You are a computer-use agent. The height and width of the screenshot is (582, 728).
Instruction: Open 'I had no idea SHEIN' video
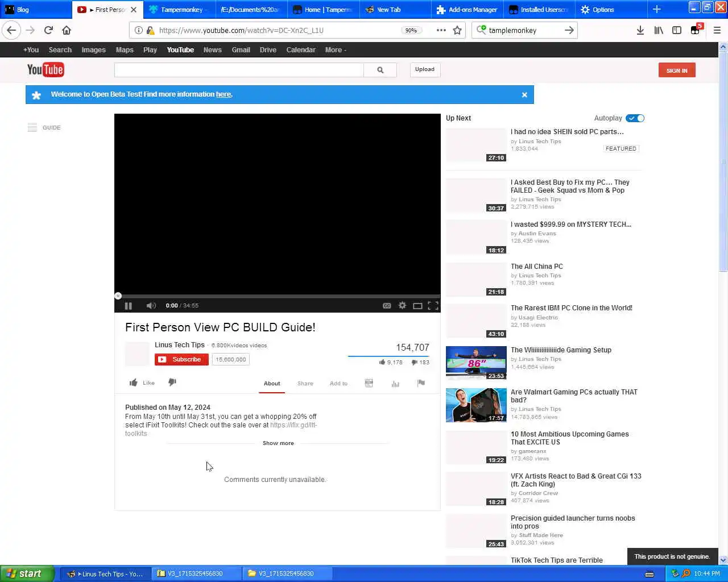(x=567, y=132)
